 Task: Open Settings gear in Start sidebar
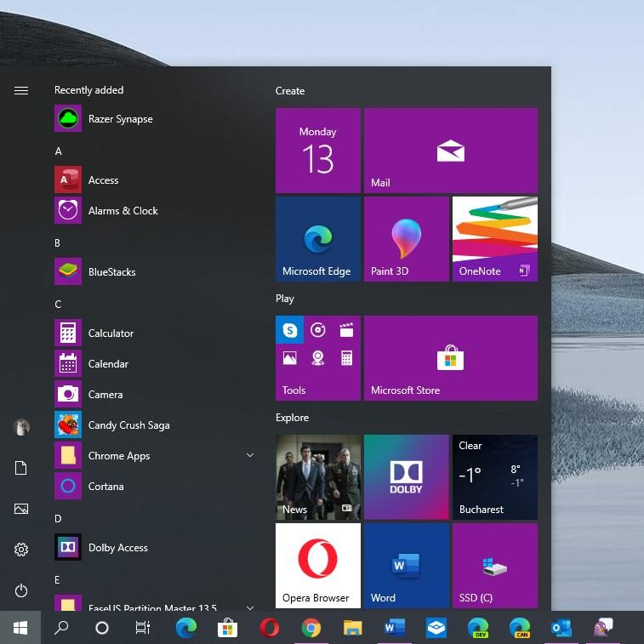coord(21,550)
